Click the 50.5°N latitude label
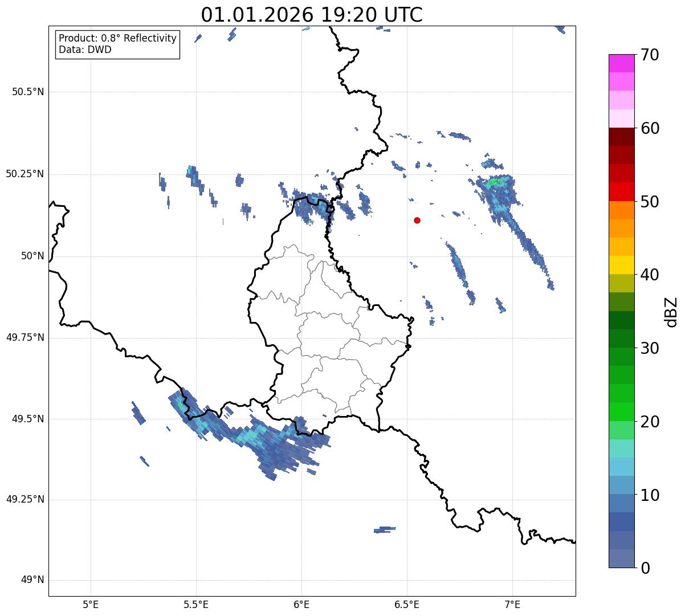 pos(28,92)
